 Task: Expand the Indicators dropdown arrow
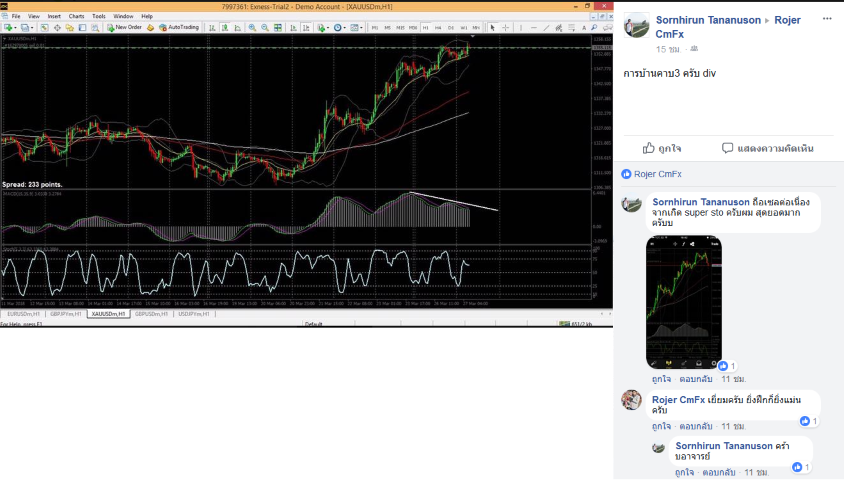[x=328, y=28]
